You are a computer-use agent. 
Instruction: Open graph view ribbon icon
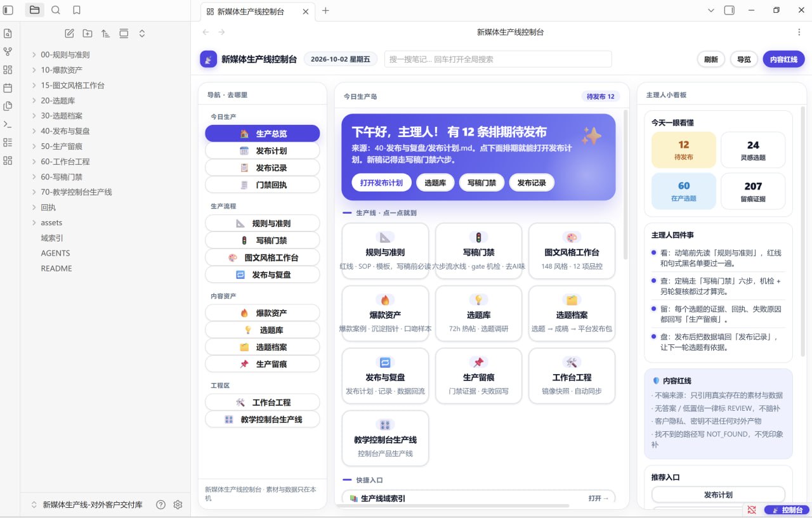click(x=8, y=51)
